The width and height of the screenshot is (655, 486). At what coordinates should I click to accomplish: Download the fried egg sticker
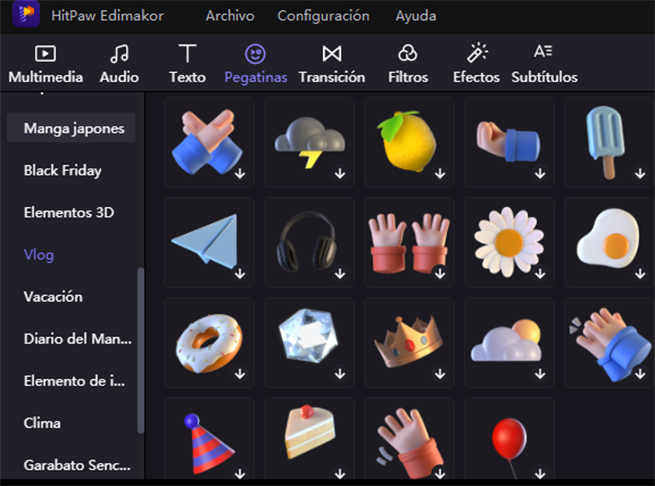pyautogui.click(x=640, y=274)
